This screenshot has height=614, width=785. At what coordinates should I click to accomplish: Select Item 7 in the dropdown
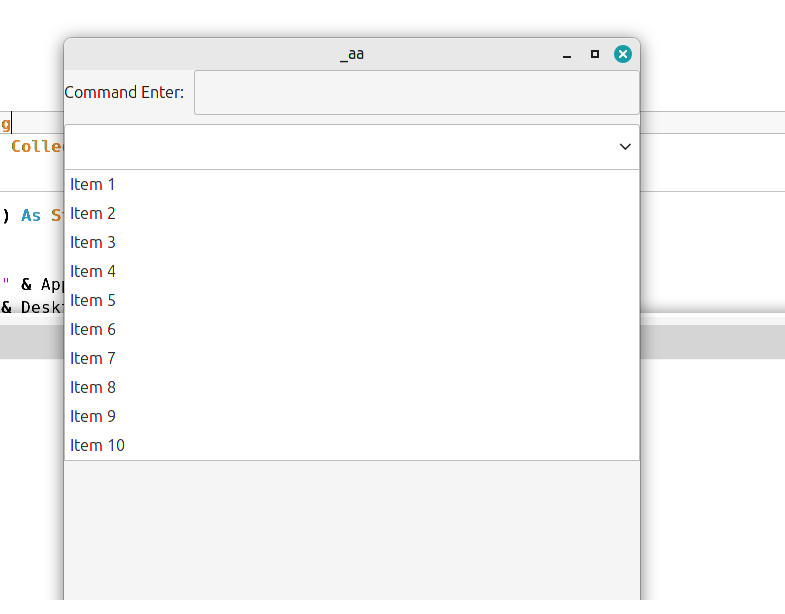point(93,358)
